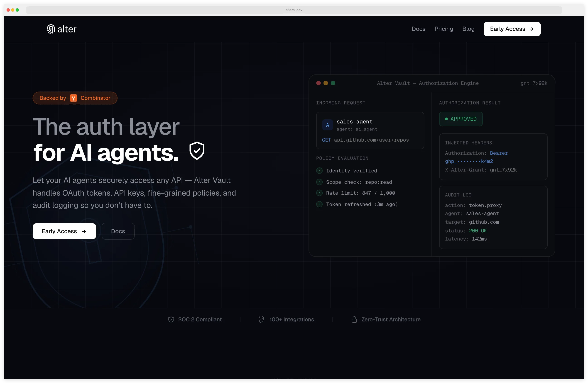The width and height of the screenshot is (588, 383).
Task: Open the Blog nav item
Action: (x=468, y=29)
